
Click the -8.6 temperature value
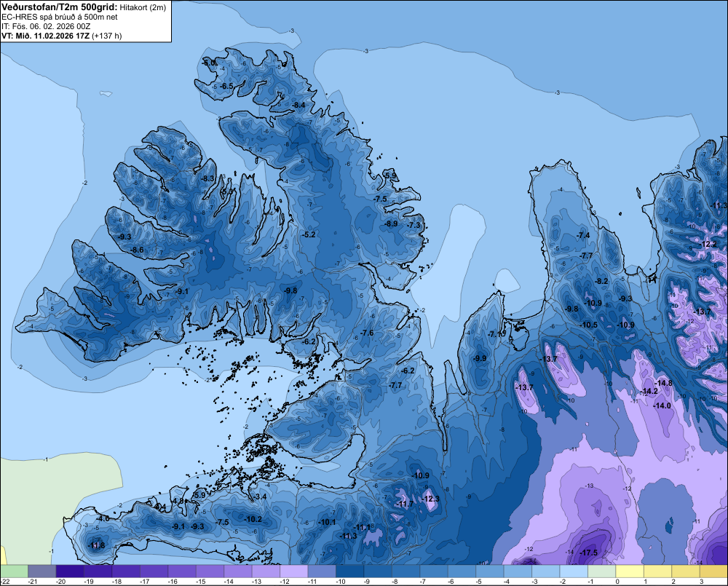tap(137, 250)
